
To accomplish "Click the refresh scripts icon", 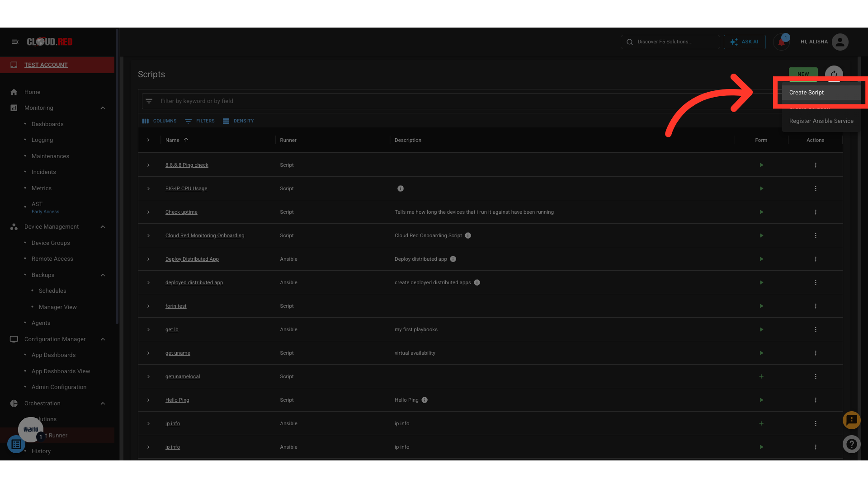I will coord(834,74).
